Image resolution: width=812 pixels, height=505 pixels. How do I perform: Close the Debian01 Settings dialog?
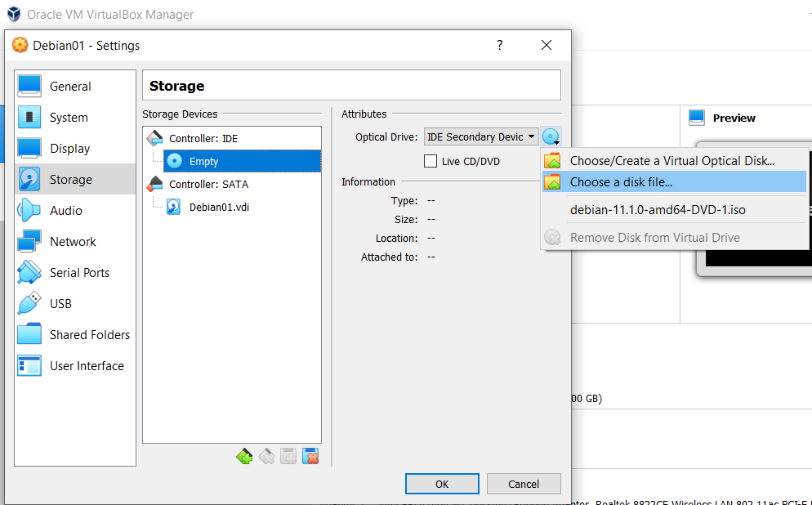547,45
